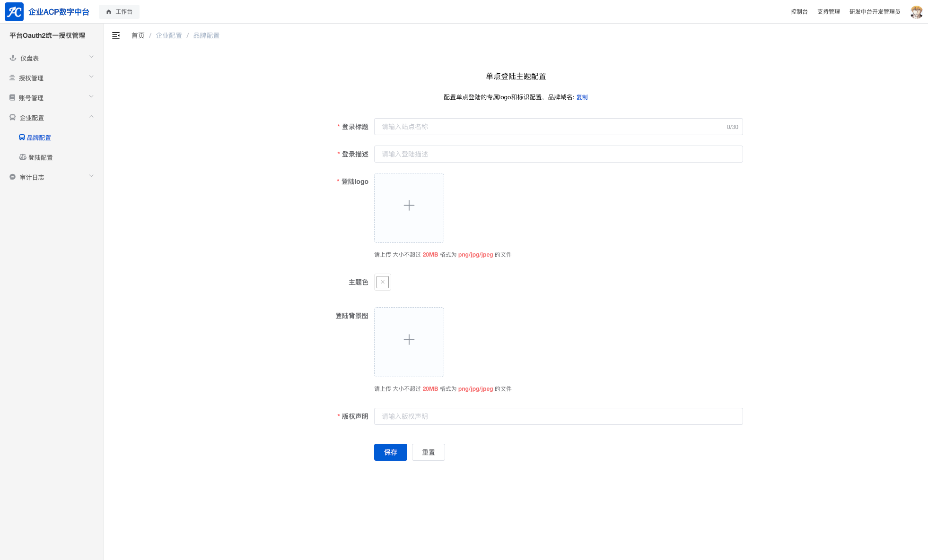The width and height of the screenshot is (928, 560).
Task: Select 品牌配置 in the sidebar
Action: pyautogui.click(x=39, y=138)
